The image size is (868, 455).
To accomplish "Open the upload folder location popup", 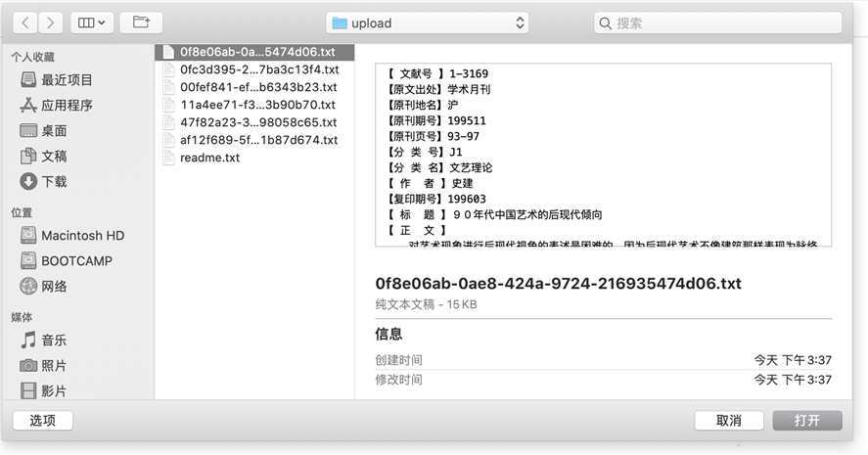I will (x=427, y=23).
